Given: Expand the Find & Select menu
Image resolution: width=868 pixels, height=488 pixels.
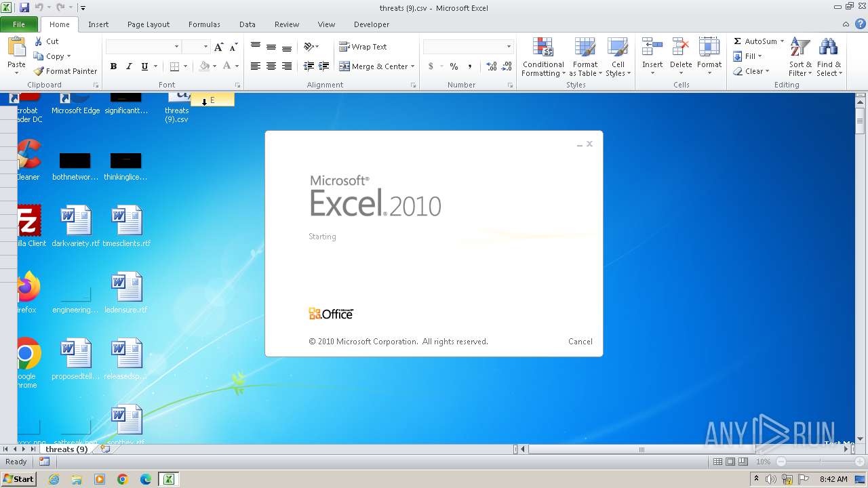Looking at the screenshot, I should pyautogui.click(x=829, y=57).
